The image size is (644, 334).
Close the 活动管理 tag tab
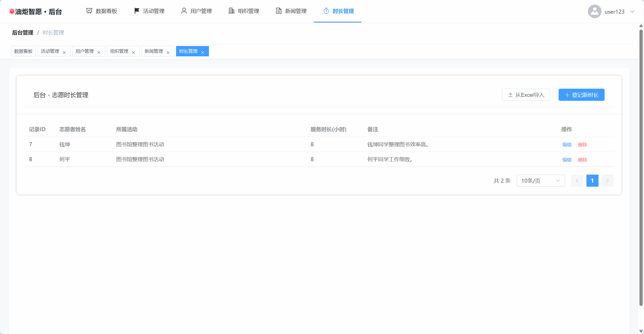(64, 53)
